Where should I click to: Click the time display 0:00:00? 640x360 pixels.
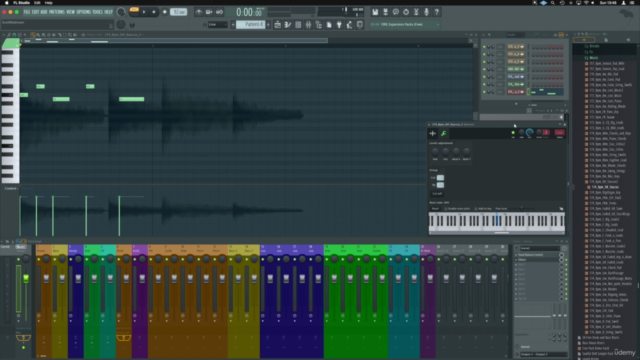point(249,12)
